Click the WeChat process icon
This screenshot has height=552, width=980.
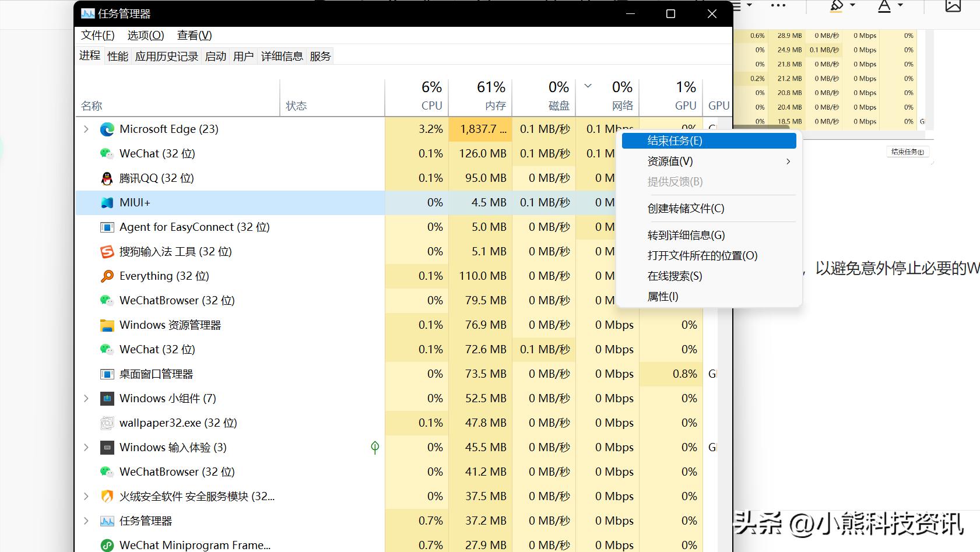(x=107, y=153)
